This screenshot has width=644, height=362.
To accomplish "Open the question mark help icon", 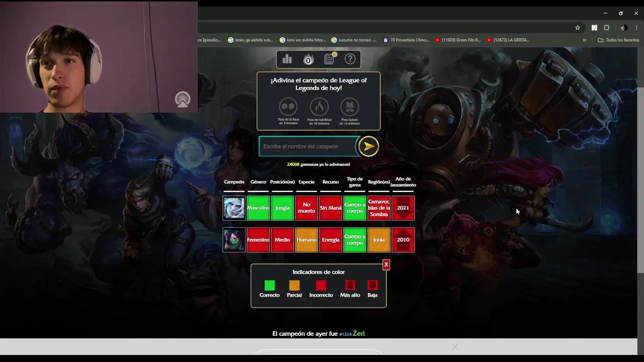I will (350, 59).
